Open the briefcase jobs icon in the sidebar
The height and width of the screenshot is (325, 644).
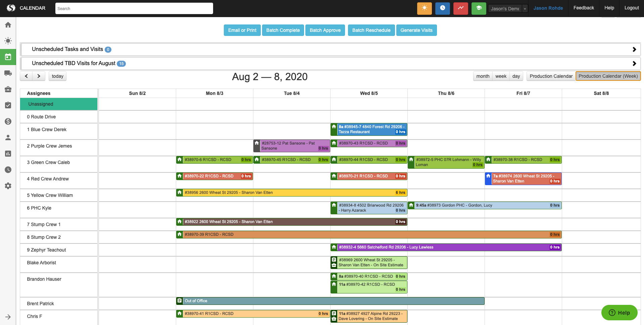(x=8, y=89)
